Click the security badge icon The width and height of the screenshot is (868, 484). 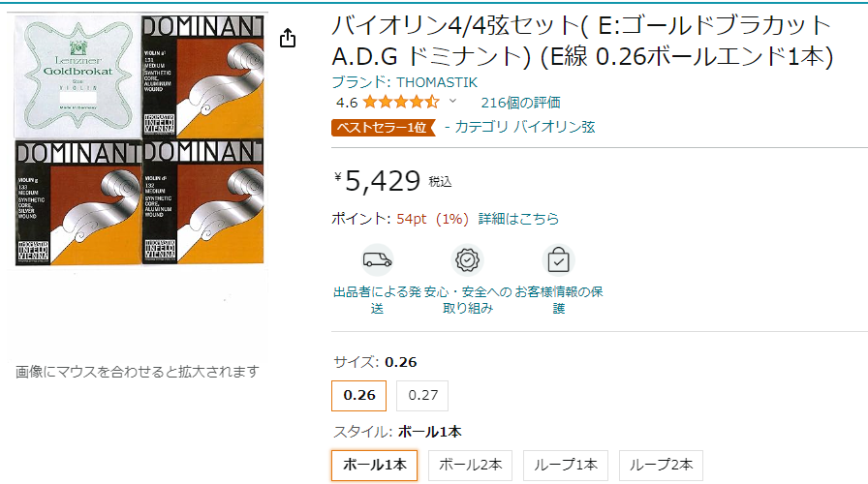tap(468, 259)
